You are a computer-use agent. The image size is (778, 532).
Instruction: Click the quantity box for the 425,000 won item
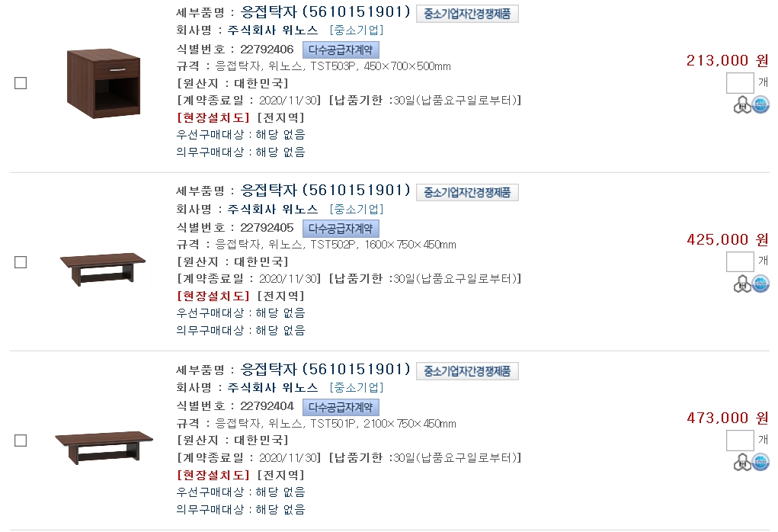click(739, 262)
